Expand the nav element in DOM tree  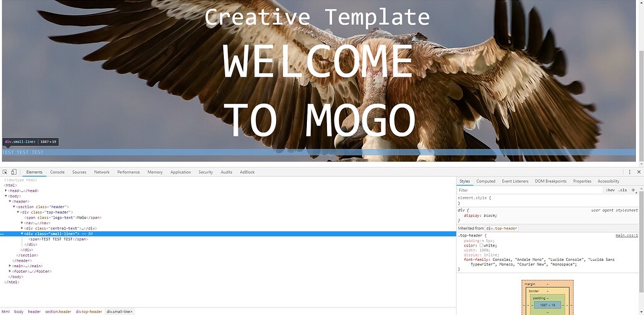point(22,223)
